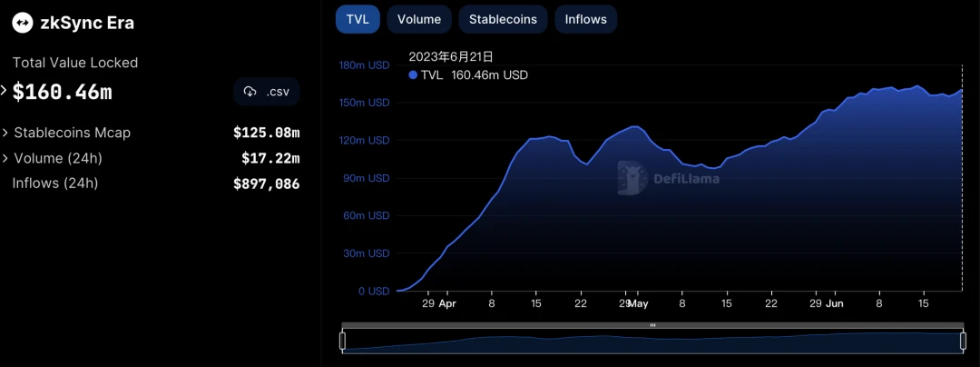Enable the Stablecoins chart series
Image resolution: width=980 pixels, height=367 pixels.
tap(503, 19)
